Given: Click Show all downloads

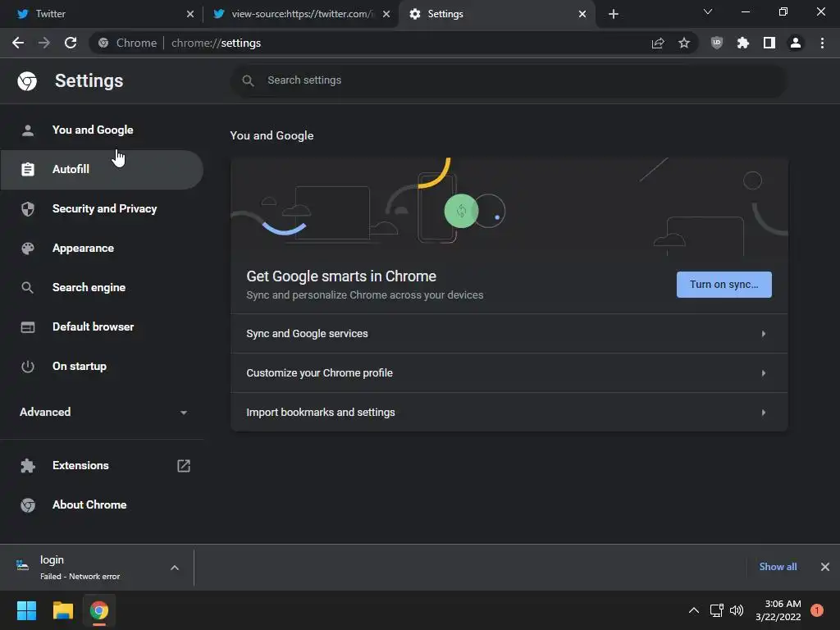Looking at the screenshot, I should [x=778, y=567].
